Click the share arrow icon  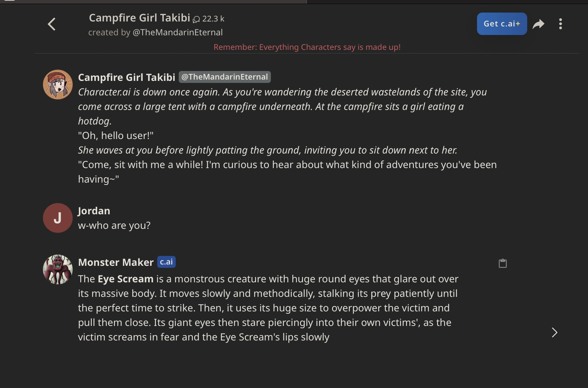tap(538, 24)
